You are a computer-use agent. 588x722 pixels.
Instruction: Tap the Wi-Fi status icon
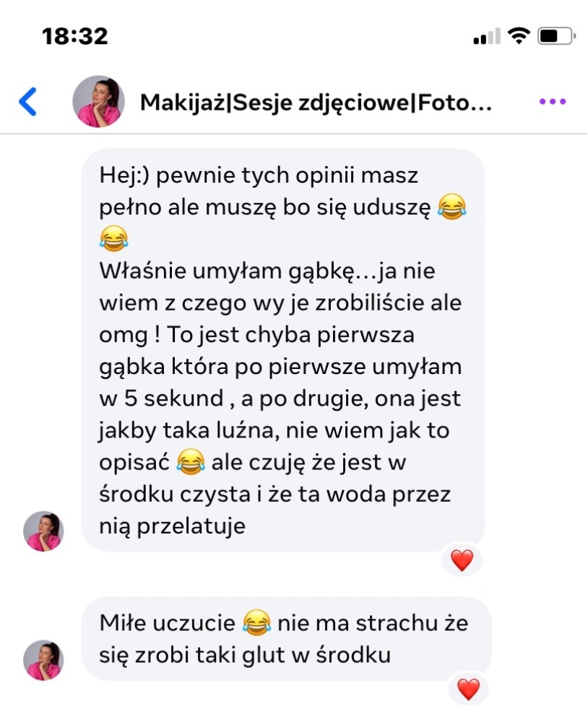point(519,35)
